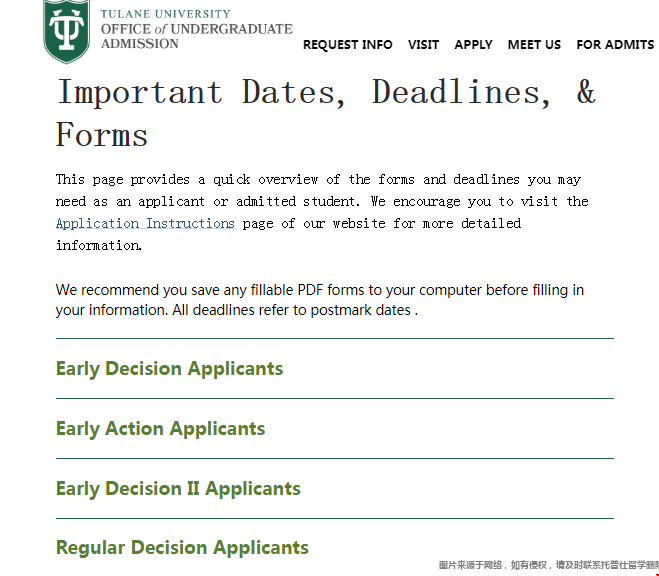Expand the Early Action Applicants section
659x576 pixels.
[x=161, y=429]
